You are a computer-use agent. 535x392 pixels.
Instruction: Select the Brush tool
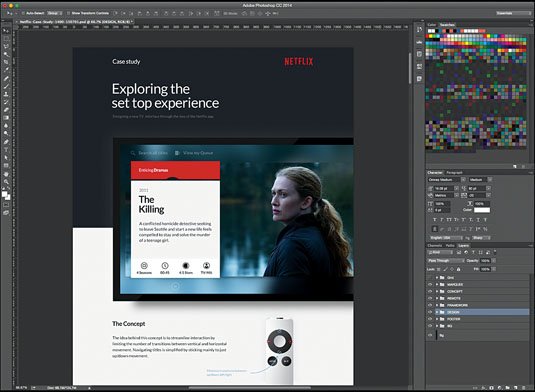coord(6,86)
